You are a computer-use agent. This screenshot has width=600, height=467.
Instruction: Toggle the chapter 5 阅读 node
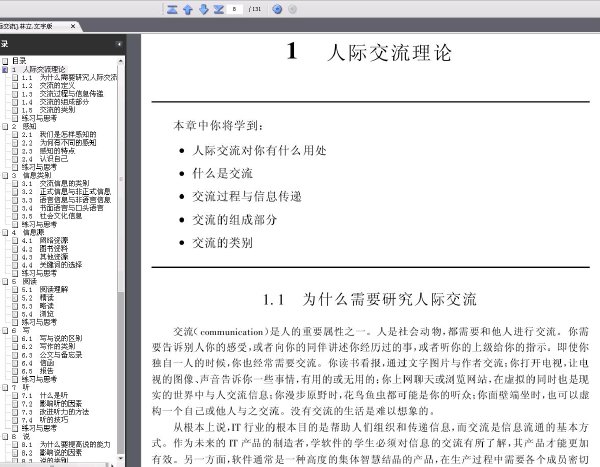click(x=5, y=281)
